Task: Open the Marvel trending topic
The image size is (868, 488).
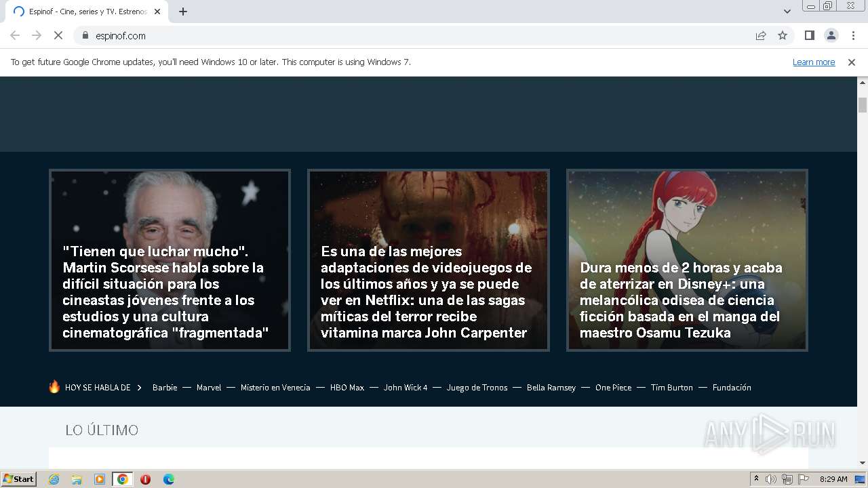Action: coord(209,388)
